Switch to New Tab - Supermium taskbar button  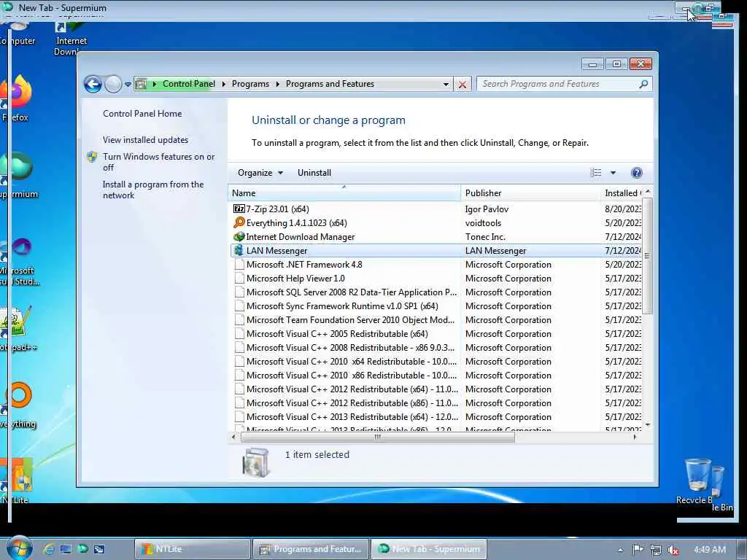point(429,549)
